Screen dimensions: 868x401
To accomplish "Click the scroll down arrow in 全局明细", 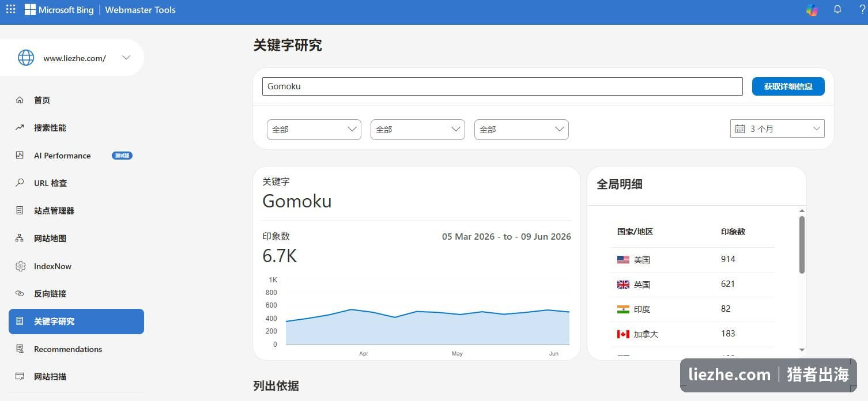I will pos(802,350).
